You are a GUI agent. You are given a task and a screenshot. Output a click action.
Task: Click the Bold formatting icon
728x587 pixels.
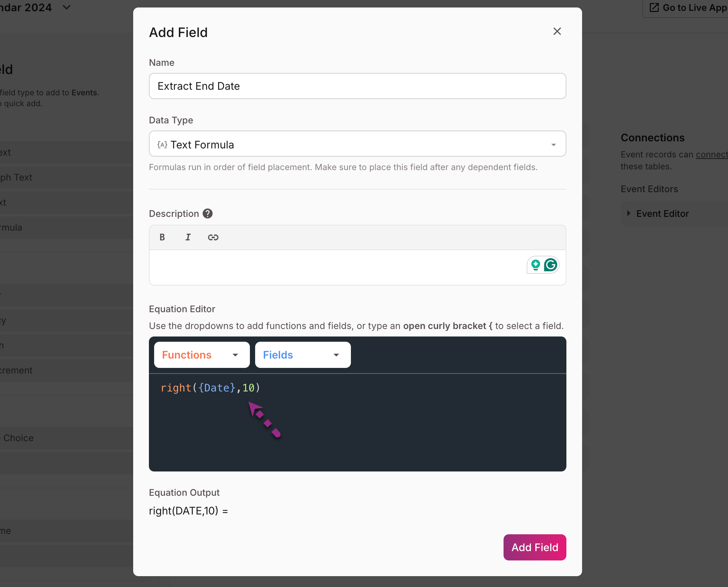click(162, 237)
